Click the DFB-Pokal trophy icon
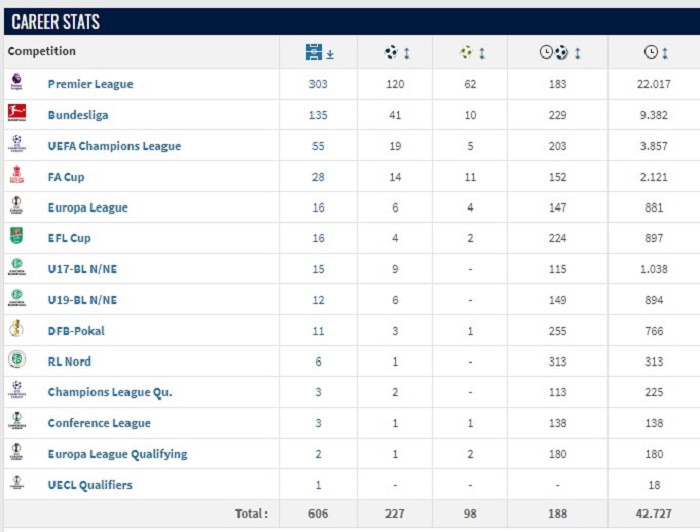700x532 pixels. pos(17,328)
